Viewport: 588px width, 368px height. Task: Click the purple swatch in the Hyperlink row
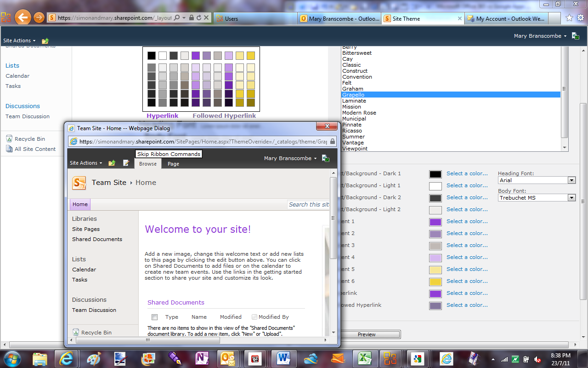[x=435, y=293]
